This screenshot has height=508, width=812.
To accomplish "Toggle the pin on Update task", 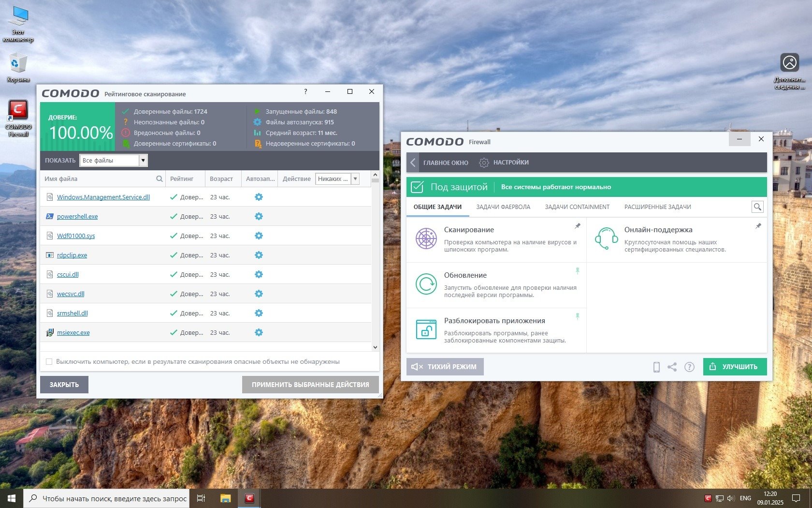I will (577, 271).
